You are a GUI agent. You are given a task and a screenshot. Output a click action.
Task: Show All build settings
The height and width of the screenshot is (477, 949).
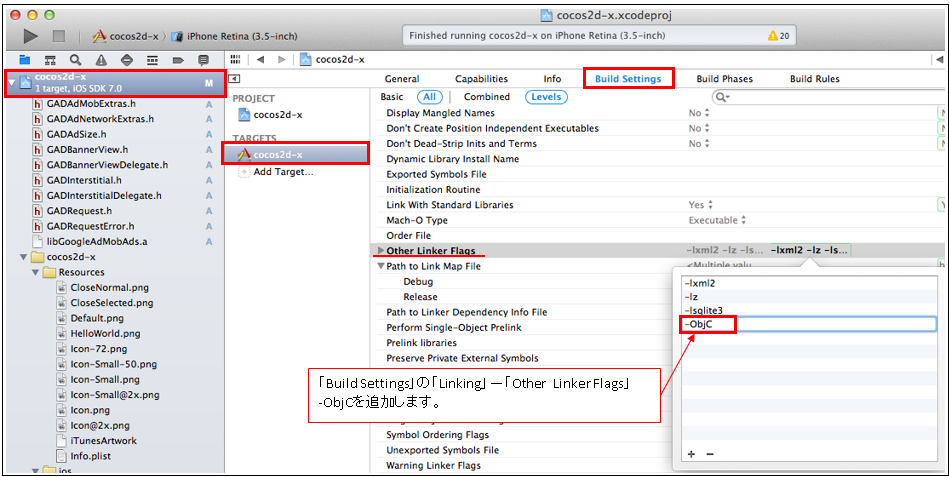click(430, 97)
